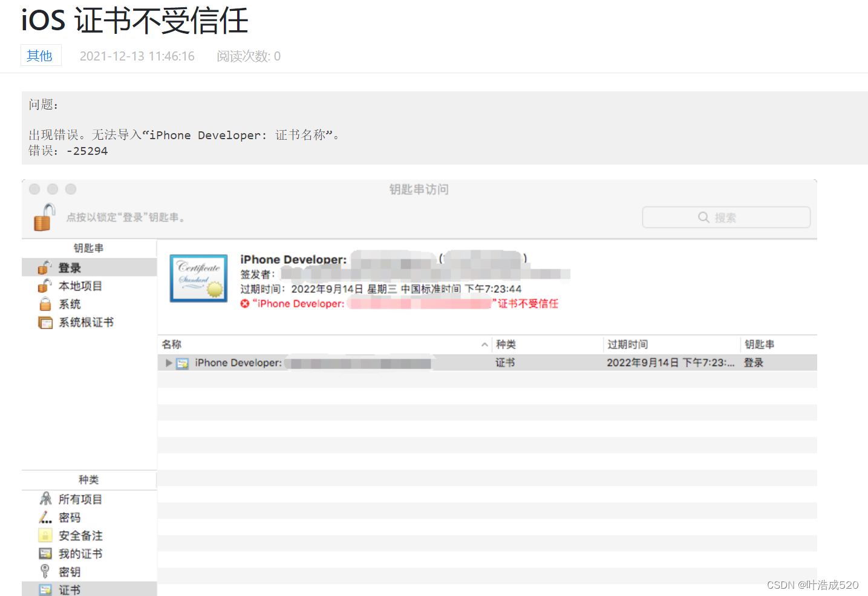Click the 过期时间 detail line in certificate header

click(x=380, y=289)
